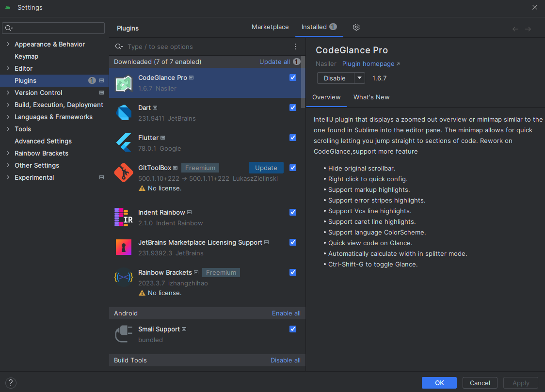Image resolution: width=545 pixels, height=392 pixels.
Task: Expand the Editor settings node
Action: click(x=8, y=68)
